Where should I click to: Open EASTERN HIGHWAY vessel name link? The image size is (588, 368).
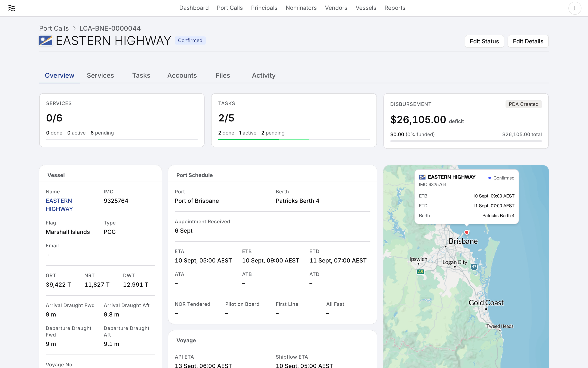pyautogui.click(x=59, y=205)
